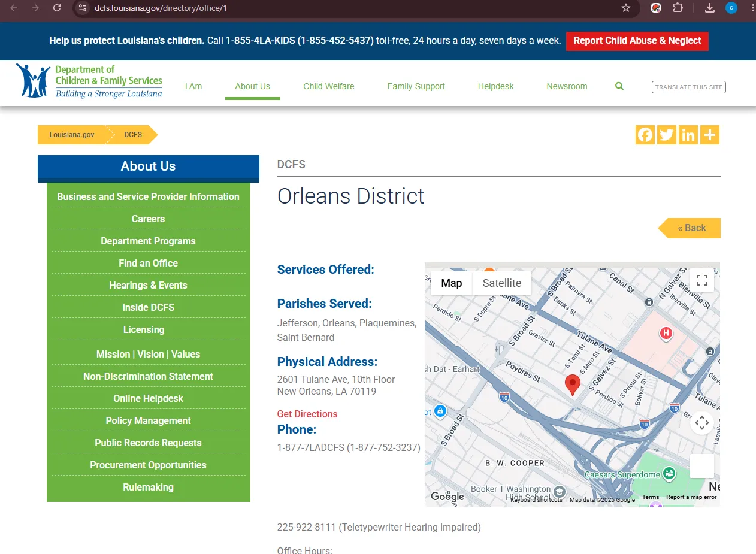
Task: Open map camera controls button
Action: click(x=702, y=423)
